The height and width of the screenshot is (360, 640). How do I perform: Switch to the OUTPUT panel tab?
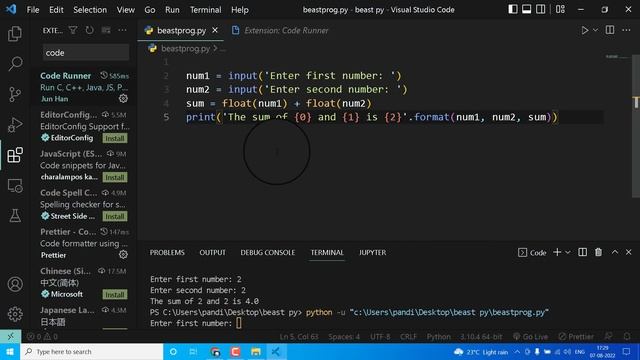212,253
